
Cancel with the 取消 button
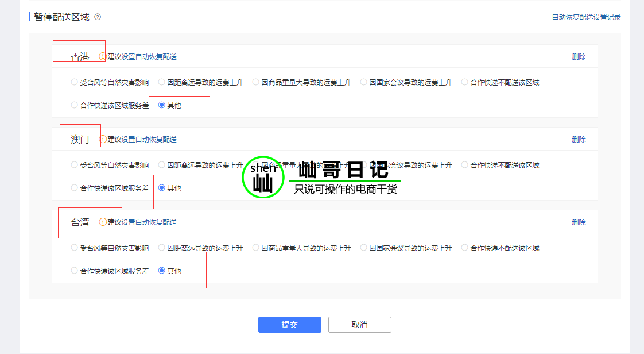(x=360, y=325)
